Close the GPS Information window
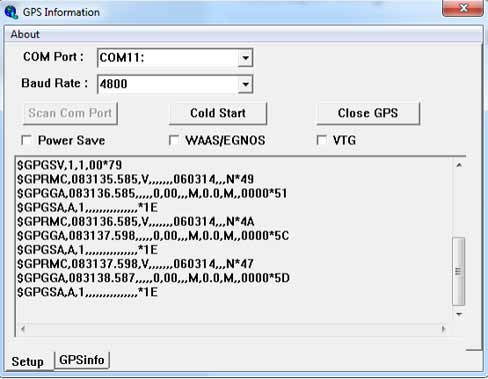This screenshot has width=488, height=379. (463, 8)
